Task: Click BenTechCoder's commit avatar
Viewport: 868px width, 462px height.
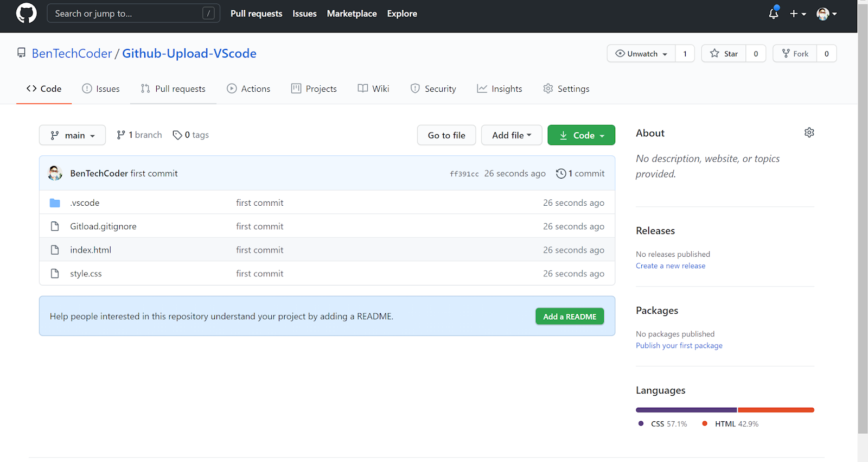Action: click(55, 173)
